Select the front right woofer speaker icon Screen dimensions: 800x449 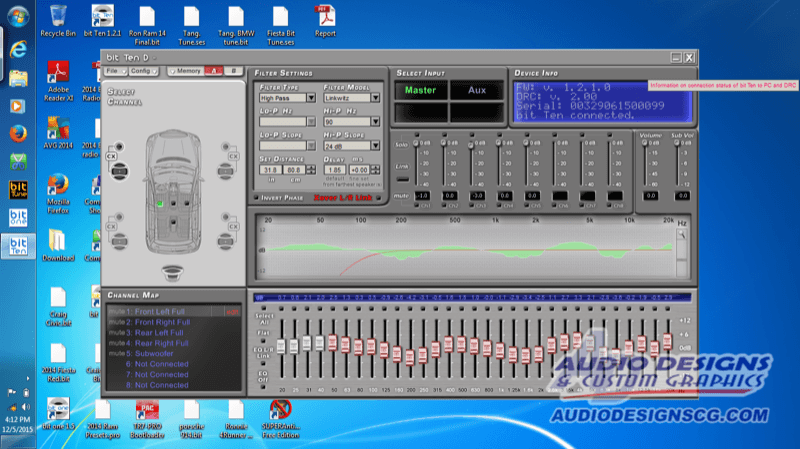(x=225, y=171)
